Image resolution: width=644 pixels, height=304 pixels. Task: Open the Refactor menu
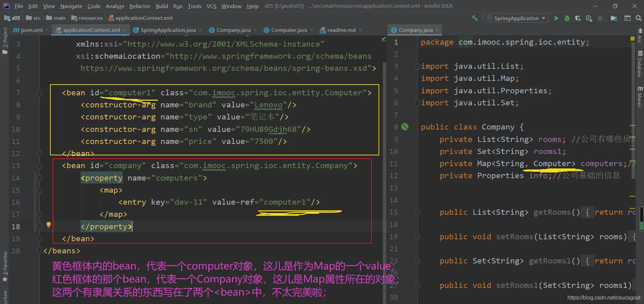click(140, 6)
